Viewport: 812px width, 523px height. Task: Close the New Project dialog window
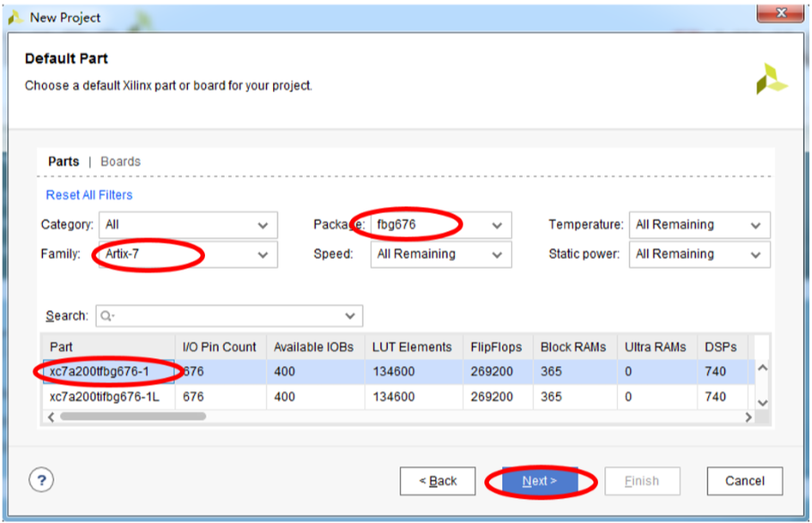point(779,14)
